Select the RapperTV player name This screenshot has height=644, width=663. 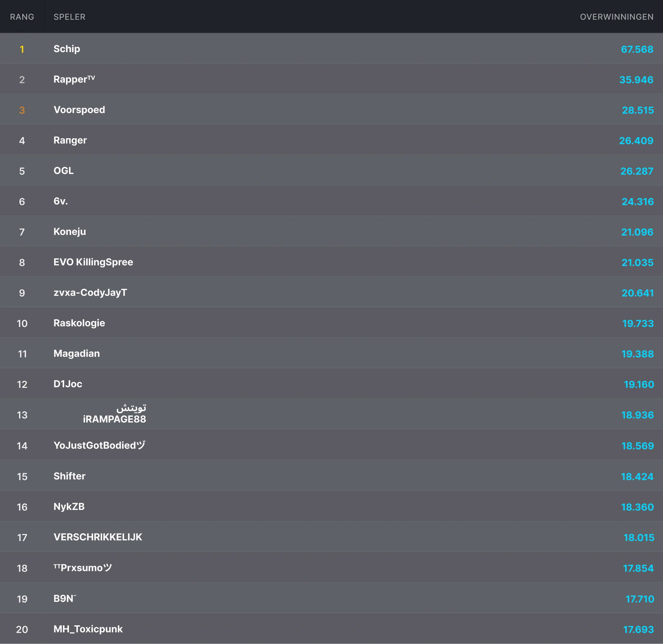pos(74,80)
